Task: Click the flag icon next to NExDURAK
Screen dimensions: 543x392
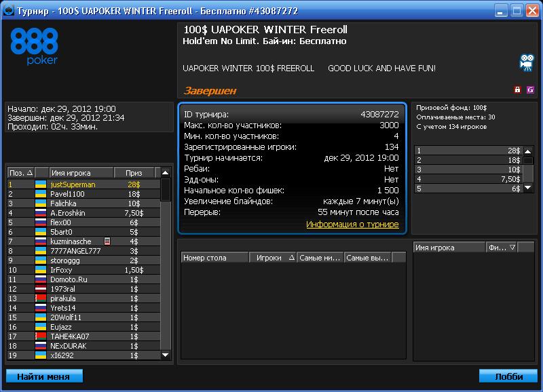Action: (x=41, y=346)
